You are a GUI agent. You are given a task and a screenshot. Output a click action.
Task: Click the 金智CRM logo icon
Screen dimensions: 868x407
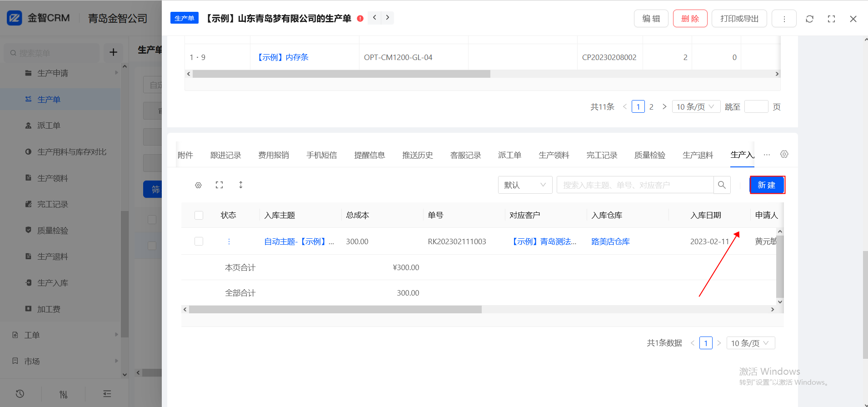coord(15,18)
